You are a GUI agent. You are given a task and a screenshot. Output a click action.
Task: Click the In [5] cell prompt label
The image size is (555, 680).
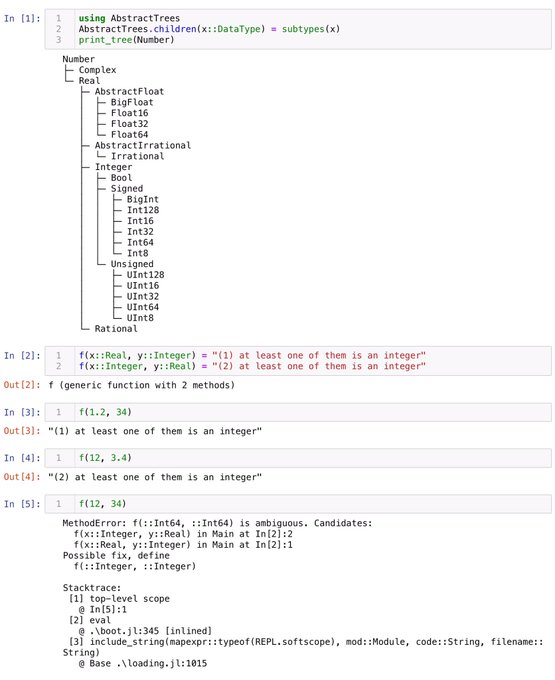tap(22, 504)
